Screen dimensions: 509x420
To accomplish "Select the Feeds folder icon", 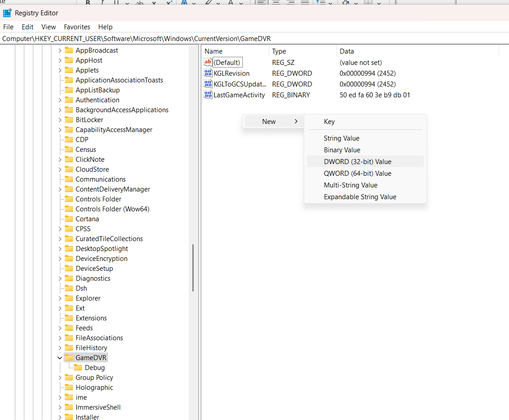I will pyautogui.click(x=69, y=328).
